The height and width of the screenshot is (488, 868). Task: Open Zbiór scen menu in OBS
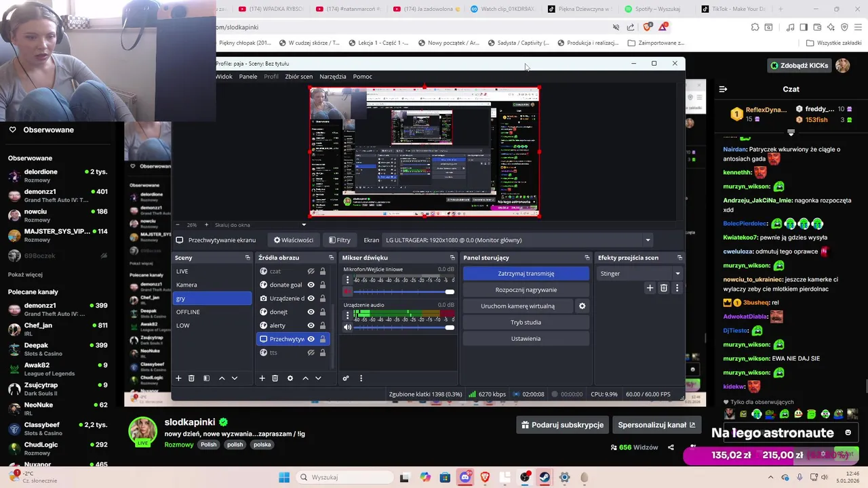pos(299,77)
